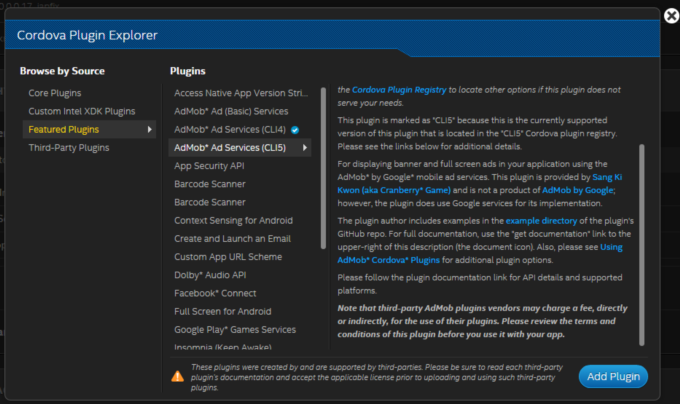Open AdMob by Google link
The image size is (680, 404).
pos(578,190)
